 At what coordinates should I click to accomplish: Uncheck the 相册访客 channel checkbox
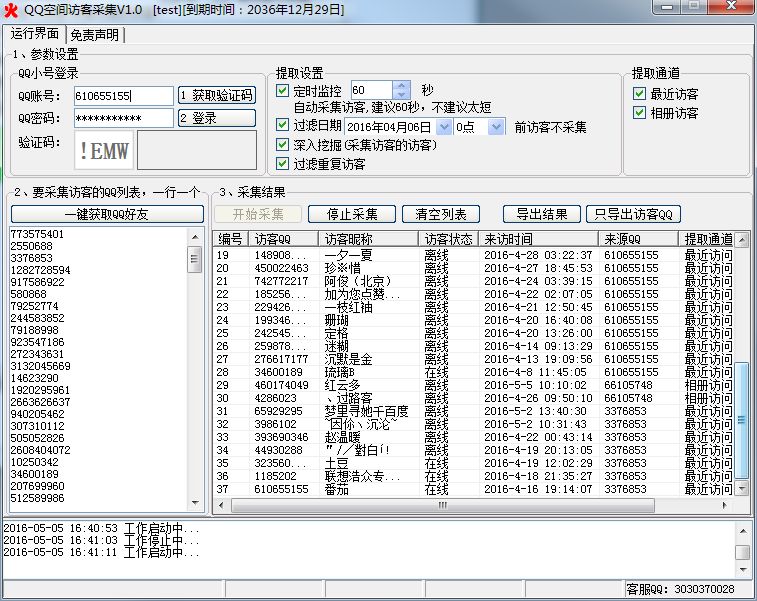[639, 113]
